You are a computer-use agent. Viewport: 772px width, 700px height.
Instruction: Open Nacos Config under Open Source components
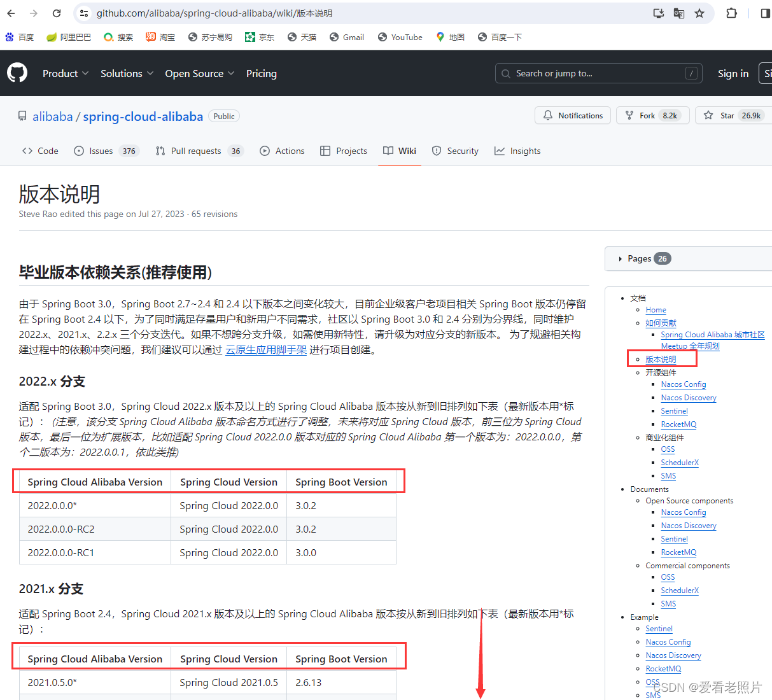pyautogui.click(x=684, y=512)
